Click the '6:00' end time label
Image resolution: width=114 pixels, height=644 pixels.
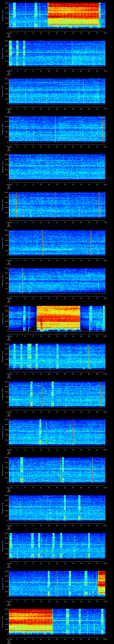click(105, 185)
